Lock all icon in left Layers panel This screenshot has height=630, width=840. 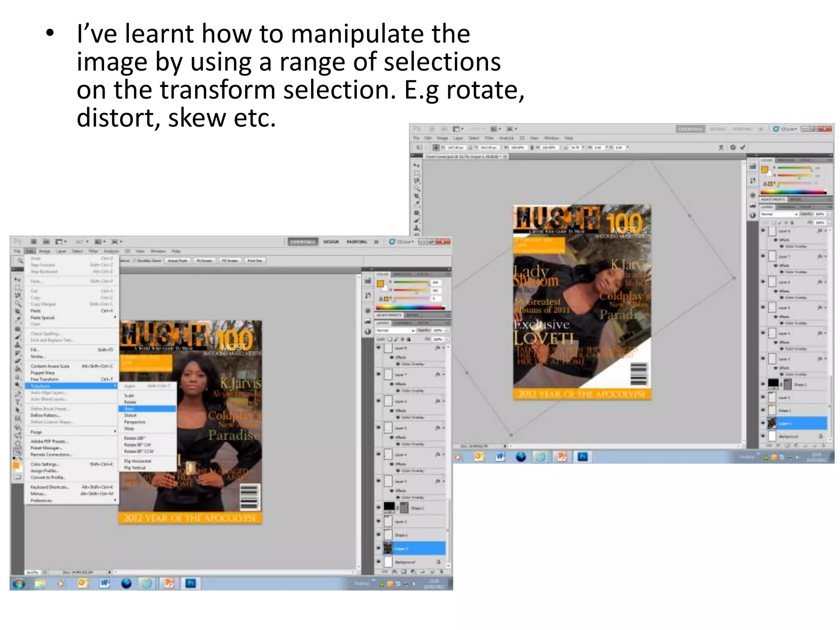[x=409, y=339]
